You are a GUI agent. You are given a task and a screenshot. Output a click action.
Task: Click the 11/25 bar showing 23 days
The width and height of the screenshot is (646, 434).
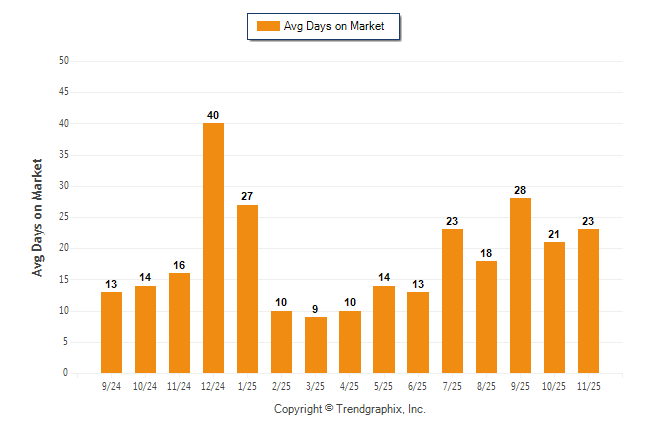point(588,301)
